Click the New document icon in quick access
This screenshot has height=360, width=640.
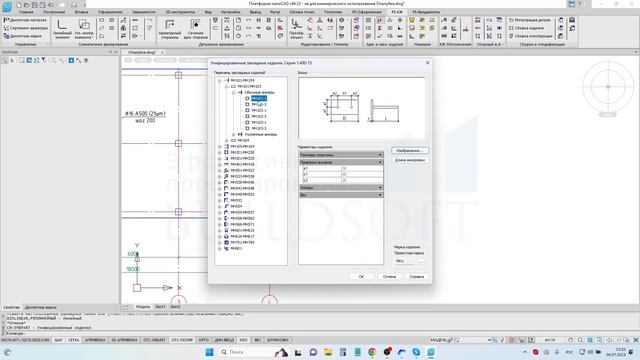click(x=19, y=5)
